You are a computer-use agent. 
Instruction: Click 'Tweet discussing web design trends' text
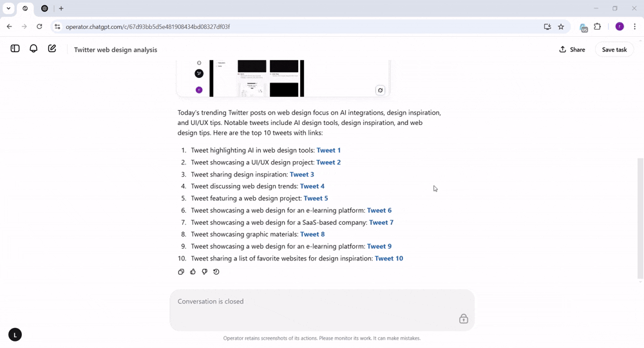[244, 186]
